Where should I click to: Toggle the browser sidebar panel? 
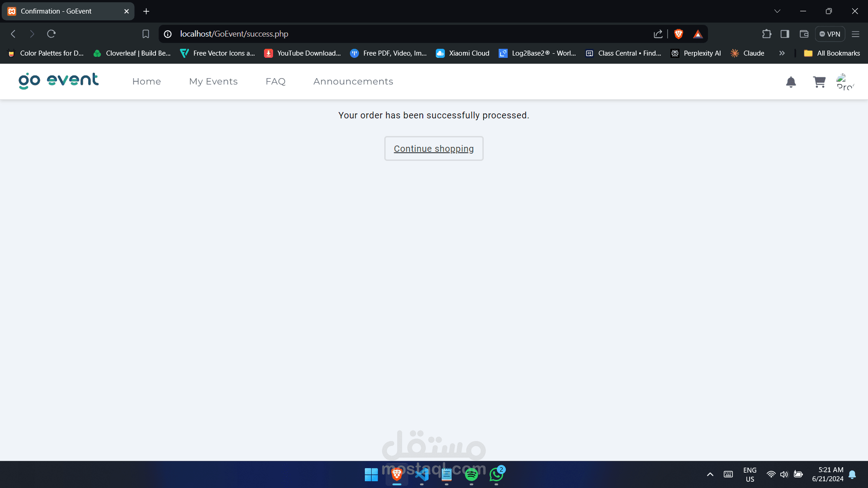click(x=785, y=34)
